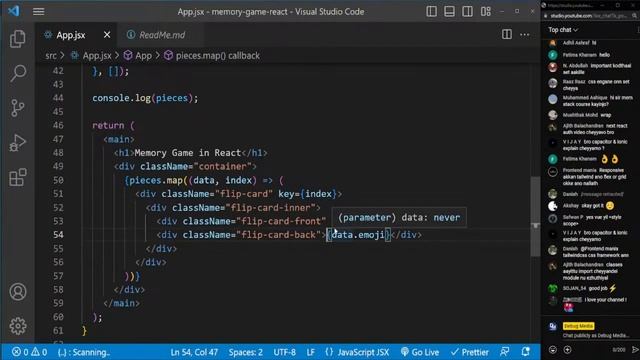Viewport: 640px width, 360px height.
Task: Click Prettier status bar item
Action: click(470, 352)
